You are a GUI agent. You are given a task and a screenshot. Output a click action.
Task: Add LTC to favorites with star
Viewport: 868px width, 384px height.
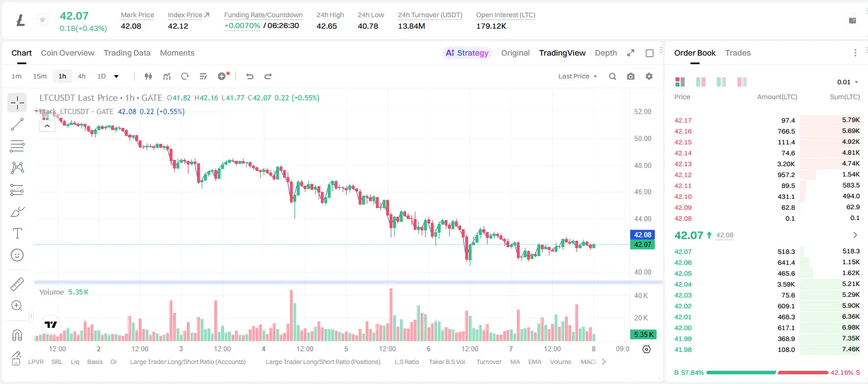pyautogui.click(x=42, y=20)
